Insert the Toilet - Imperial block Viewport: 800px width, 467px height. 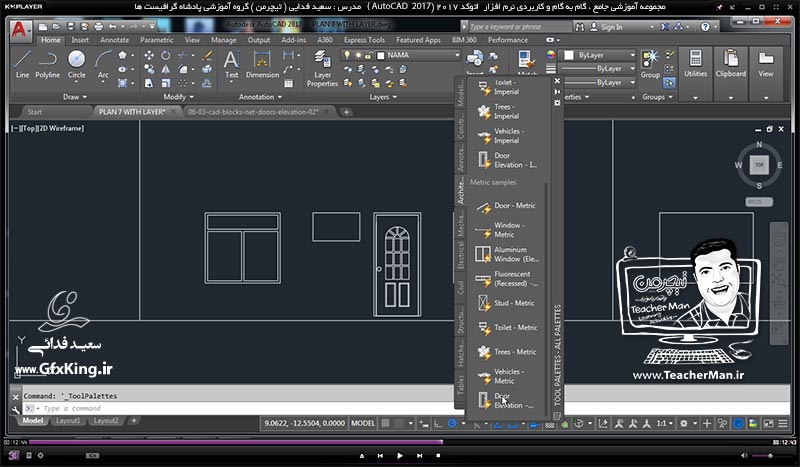pos(497,87)
